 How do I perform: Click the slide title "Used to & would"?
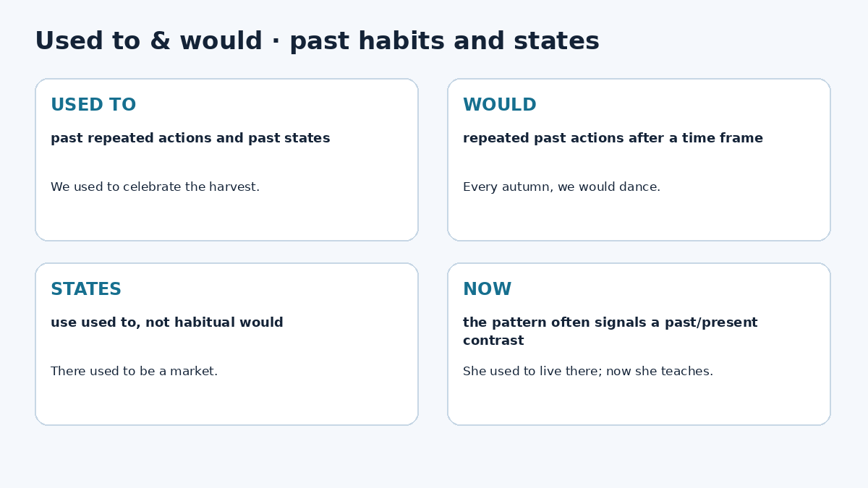[x=148, y=41]
